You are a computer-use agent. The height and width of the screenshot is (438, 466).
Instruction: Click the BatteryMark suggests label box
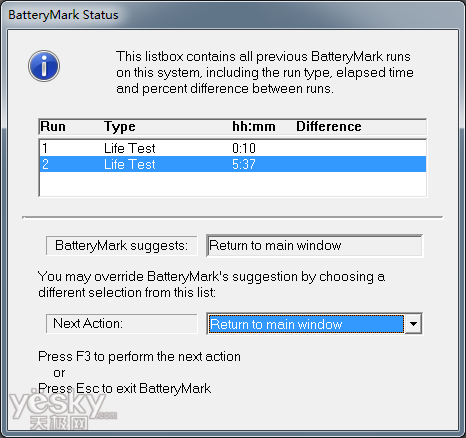(122, 246)
